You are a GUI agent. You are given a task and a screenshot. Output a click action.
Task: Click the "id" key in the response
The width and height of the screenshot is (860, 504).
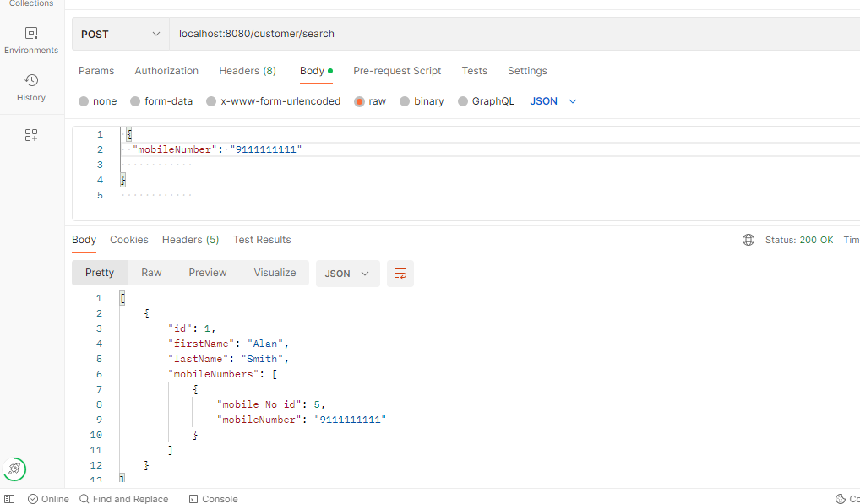[x=181, y=328]
